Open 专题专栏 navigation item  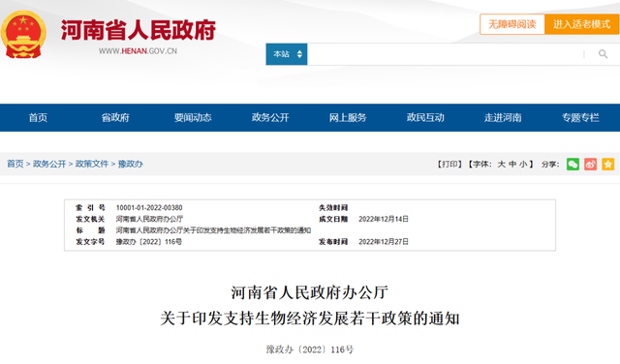(580, 117)
